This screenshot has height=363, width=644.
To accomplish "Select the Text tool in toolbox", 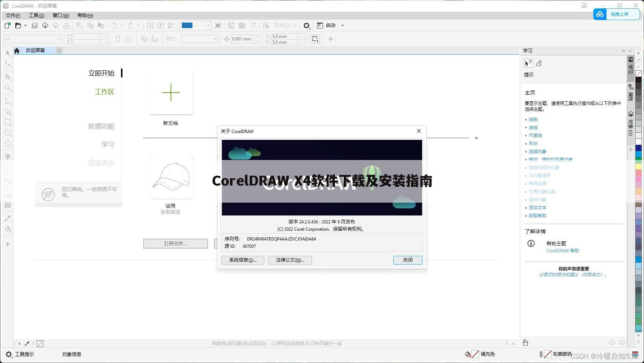I will pos(8,157).
